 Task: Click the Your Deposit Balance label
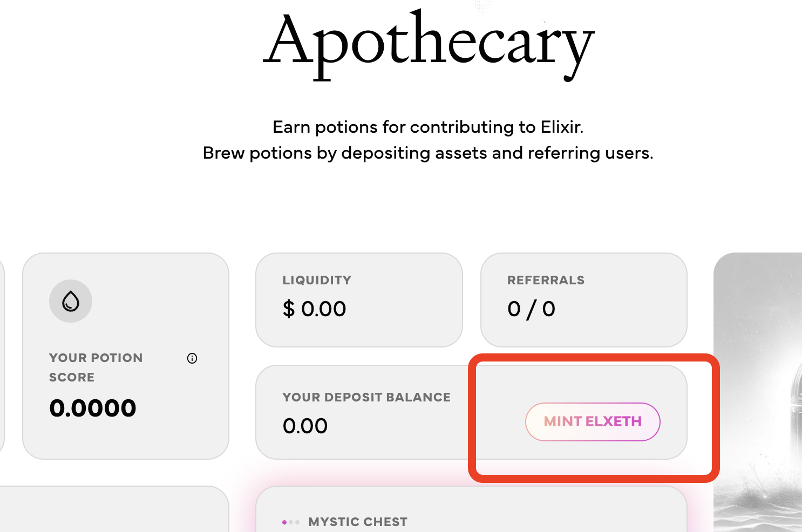[x=366, y=397]
